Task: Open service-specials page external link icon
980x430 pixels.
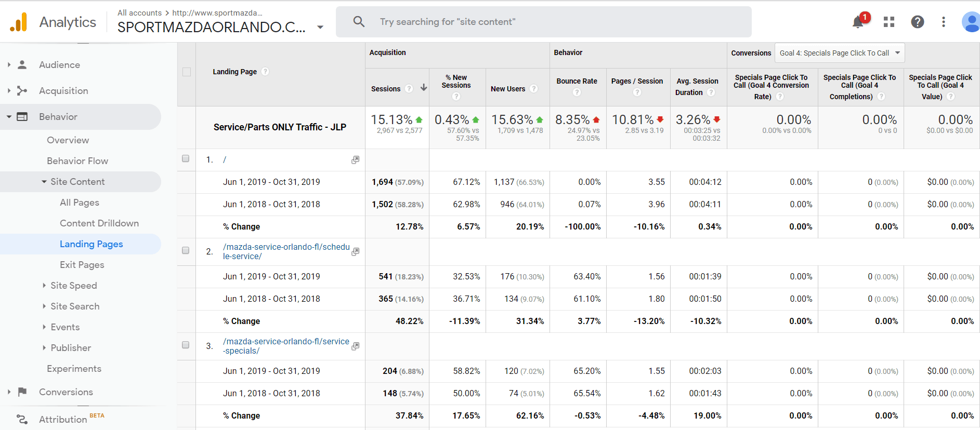Action: (356, 346)
